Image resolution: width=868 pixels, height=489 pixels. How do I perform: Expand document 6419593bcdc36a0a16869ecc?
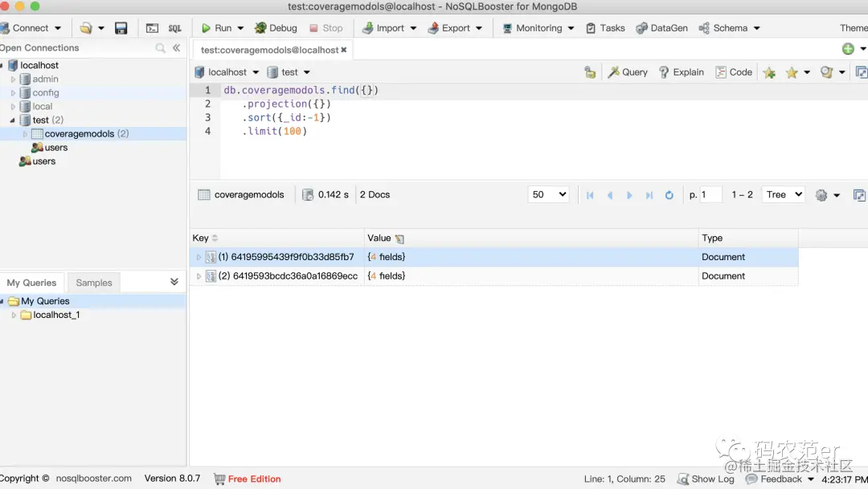pyautogui.click(x=199, y=276)
